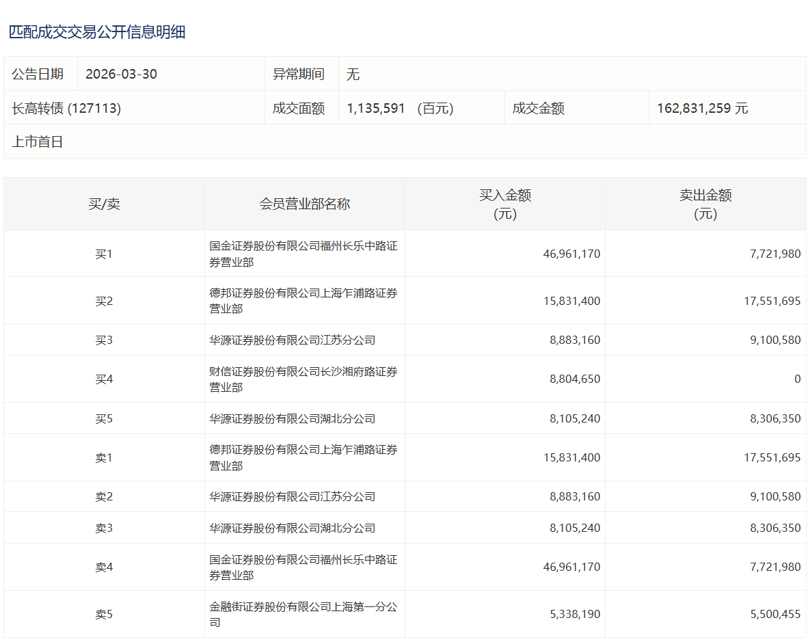Viewport: 812px width, 644px height.
Task: Click the 匹配成交交易公开信息明细 page title
Action: 97,32
